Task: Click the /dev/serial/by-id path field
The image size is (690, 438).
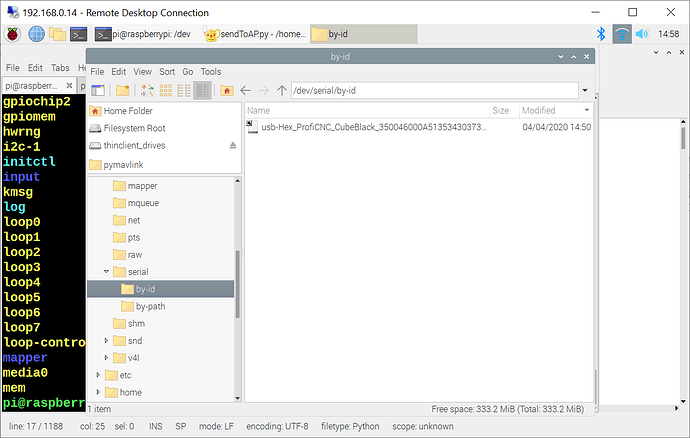Action: point(434,91)
